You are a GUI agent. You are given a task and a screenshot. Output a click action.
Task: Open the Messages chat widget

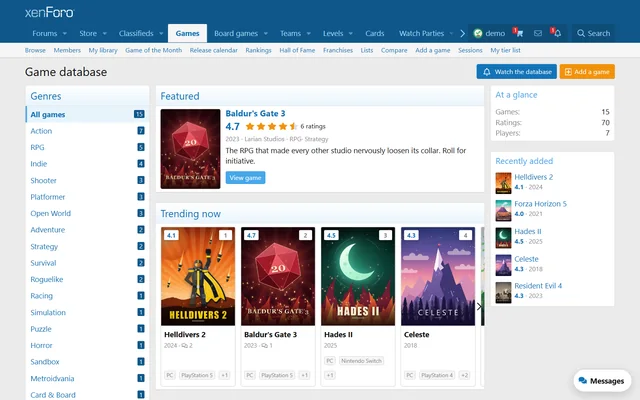tap(602, 381)
